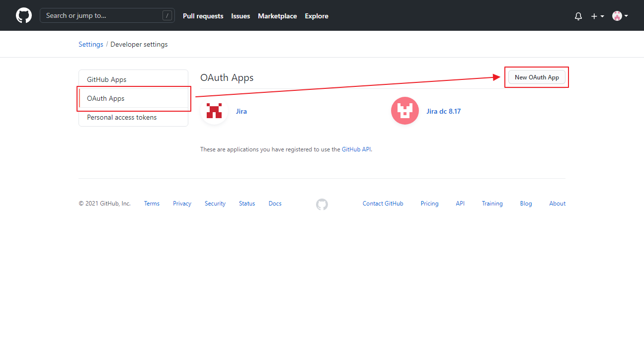Viewport: 644px width, 346px height.
Task: Open the Jira dc 8.17 app link
Action: pyautogui.click(x=443, y=111)
